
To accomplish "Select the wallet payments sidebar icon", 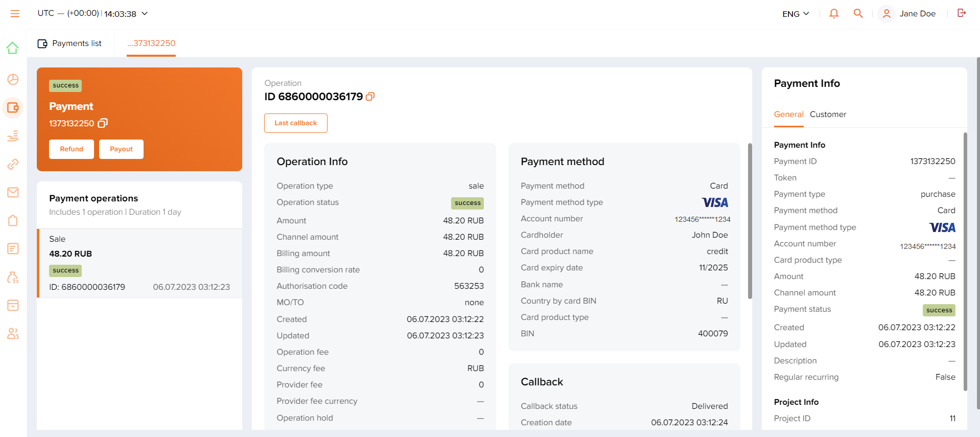I will [x=13, y=108].
